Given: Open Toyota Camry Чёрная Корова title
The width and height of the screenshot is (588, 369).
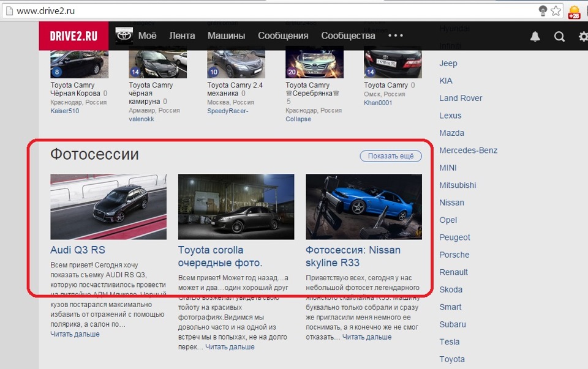Looking at the screenshot, I should pyautogui.click(x=75, y=89).
